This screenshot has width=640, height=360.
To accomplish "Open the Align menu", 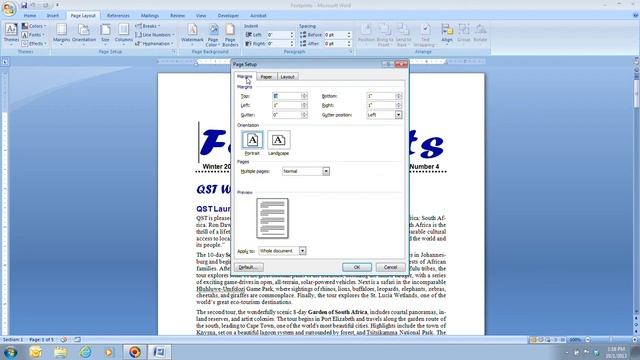I will point(447,35).
